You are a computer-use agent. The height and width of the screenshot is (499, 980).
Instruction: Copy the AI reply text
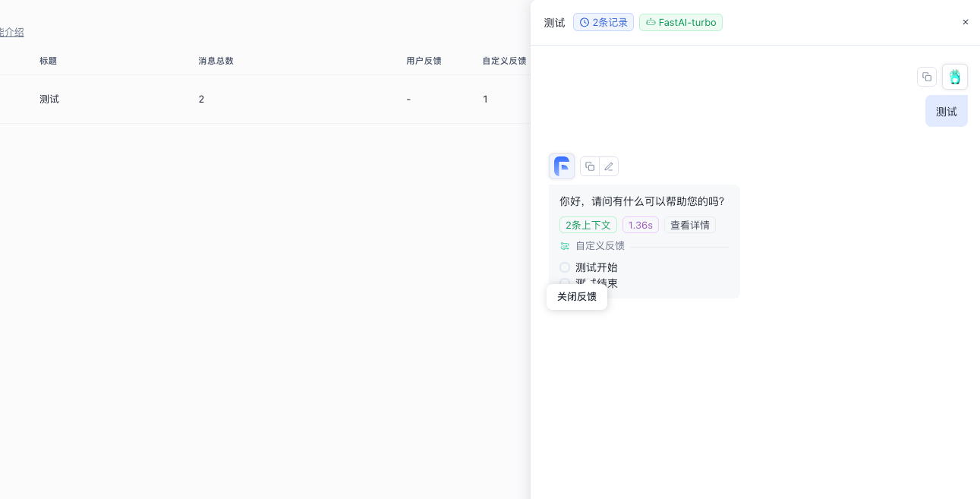pos(590,166)
